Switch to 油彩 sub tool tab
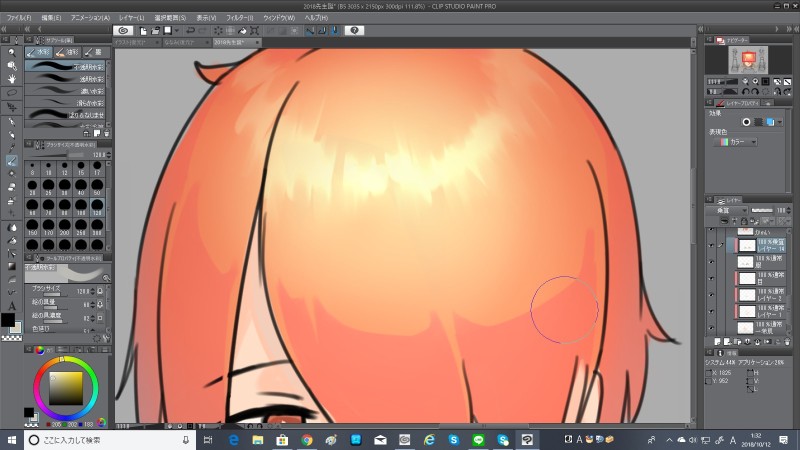The height and width of the screenshot is (450, 800). tap(67, 52)
